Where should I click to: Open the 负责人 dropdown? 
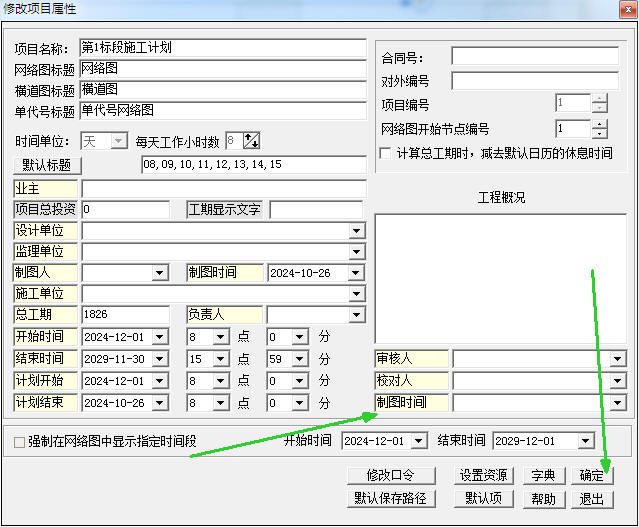point(357,314)
